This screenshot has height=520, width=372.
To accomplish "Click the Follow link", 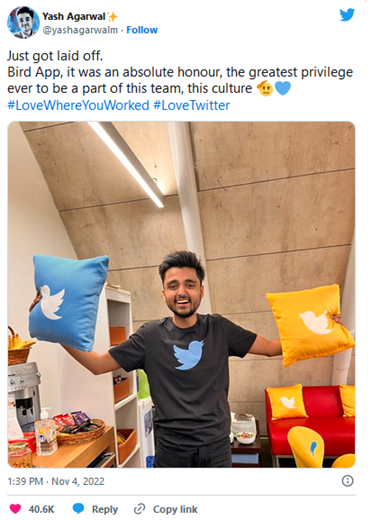I will click(x=142, y=30).
